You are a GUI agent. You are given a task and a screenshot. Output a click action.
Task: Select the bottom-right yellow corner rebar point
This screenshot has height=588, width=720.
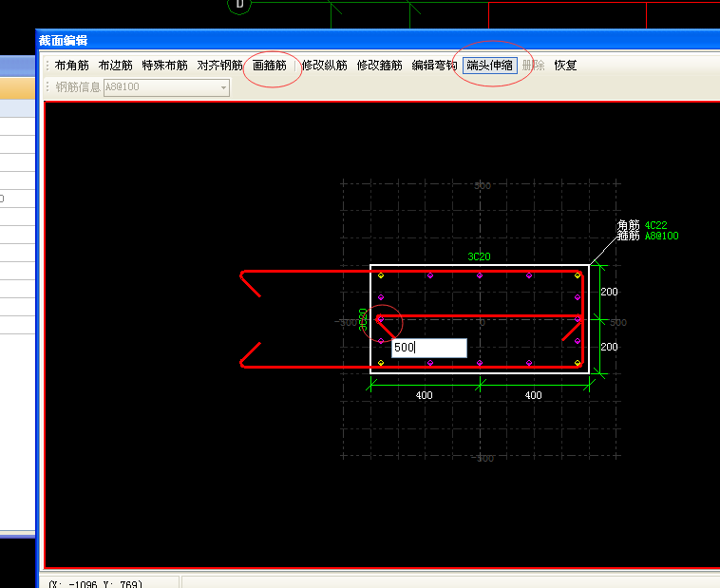pyautogui.click(x=578, y=363)
